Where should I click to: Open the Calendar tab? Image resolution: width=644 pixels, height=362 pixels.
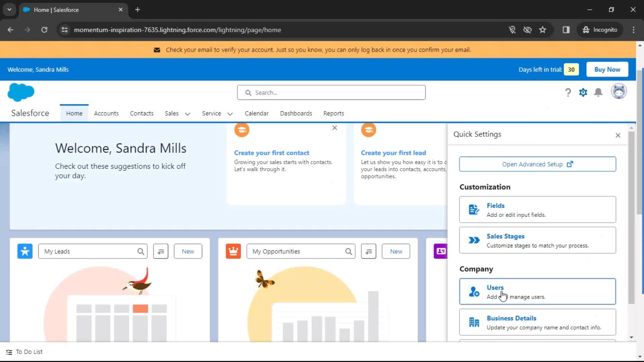pos(257,113)
